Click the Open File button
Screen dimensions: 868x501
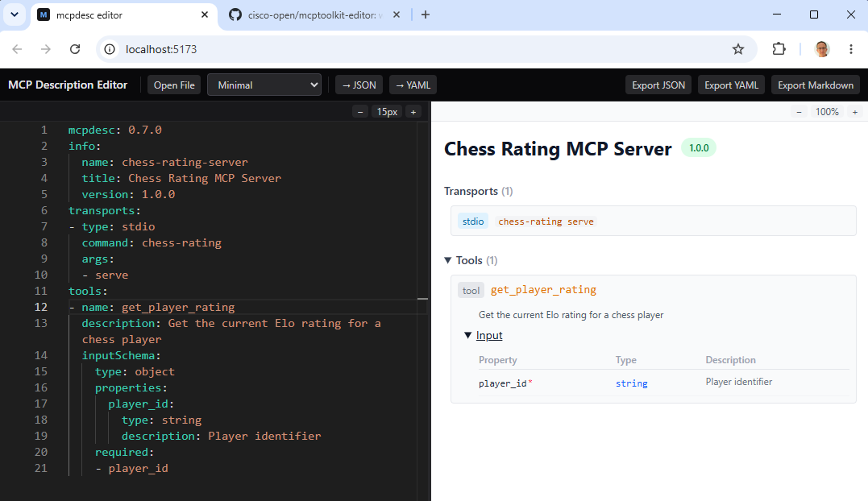[x=174, y=85]
